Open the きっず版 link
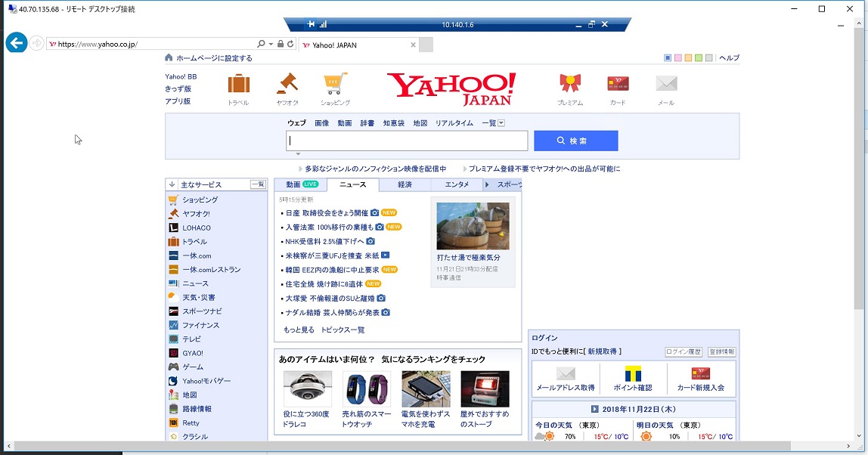This screenshot has width=868, height=455. click(x=178, y=88)
